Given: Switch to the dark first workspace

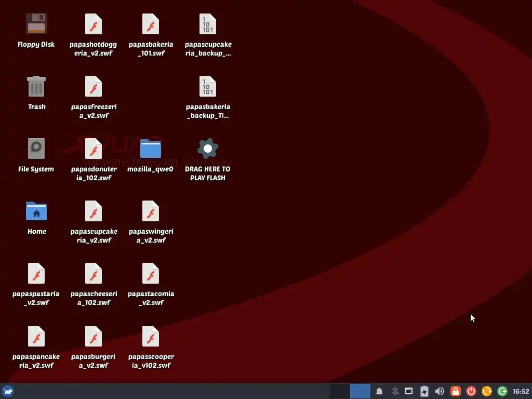Looking at the screenshot, I should tap(340, 391).
